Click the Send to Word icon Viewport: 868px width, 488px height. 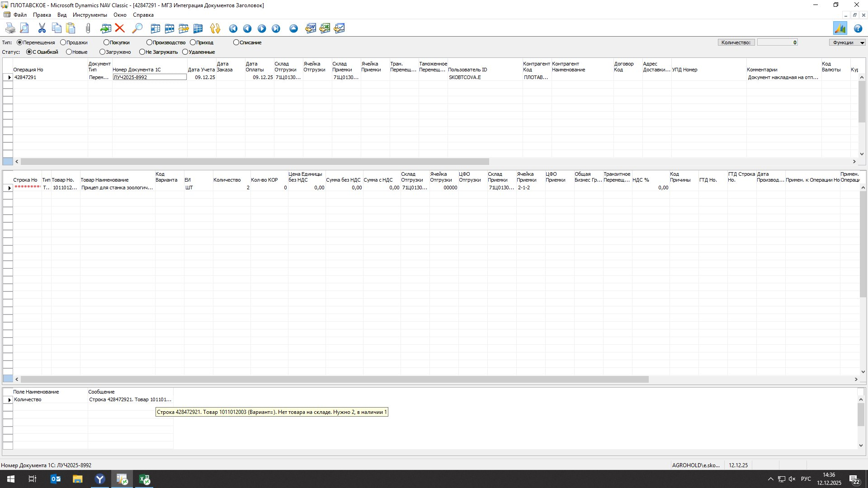pos(311,28)
